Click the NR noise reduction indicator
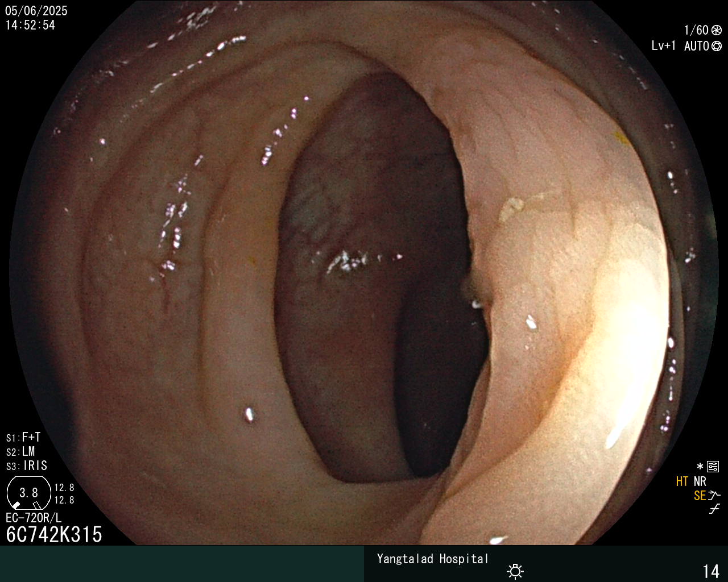Viewport: 728px width, 582px height. pyautogui.click(x=700, y=482)
